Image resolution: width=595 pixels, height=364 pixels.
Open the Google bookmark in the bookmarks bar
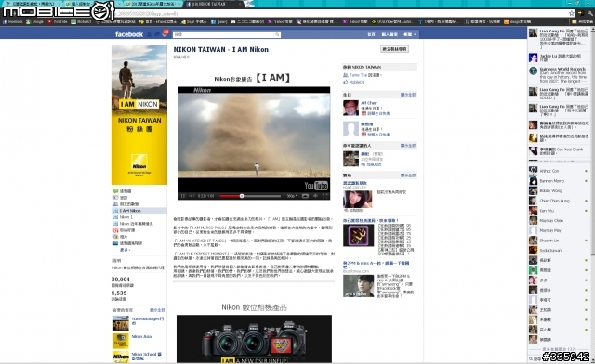[35, 21]
